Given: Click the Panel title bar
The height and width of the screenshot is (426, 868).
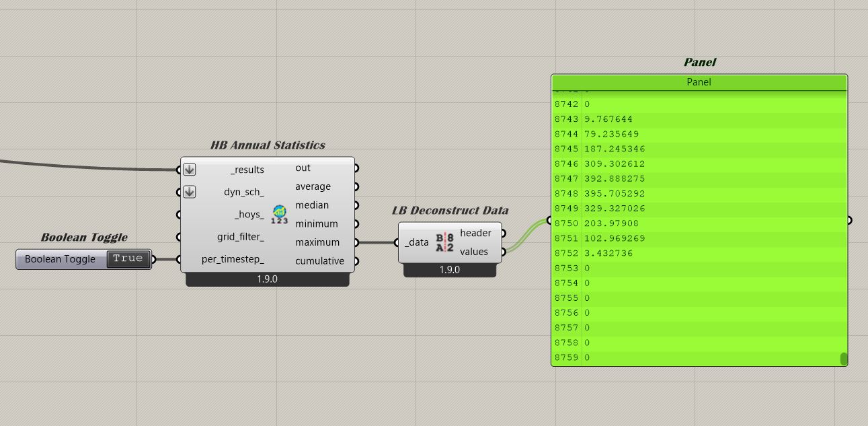Looking at the screenshot, I should click(699, 82).
